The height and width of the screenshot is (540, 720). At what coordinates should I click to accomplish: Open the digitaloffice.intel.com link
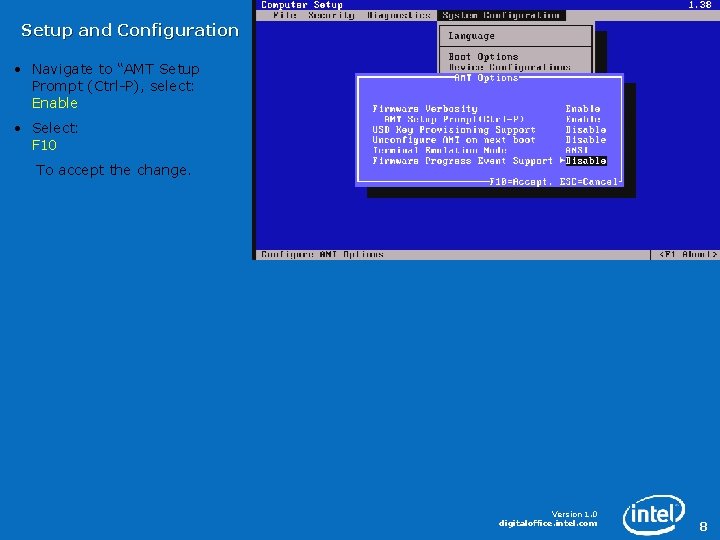(x=548, y=523)
